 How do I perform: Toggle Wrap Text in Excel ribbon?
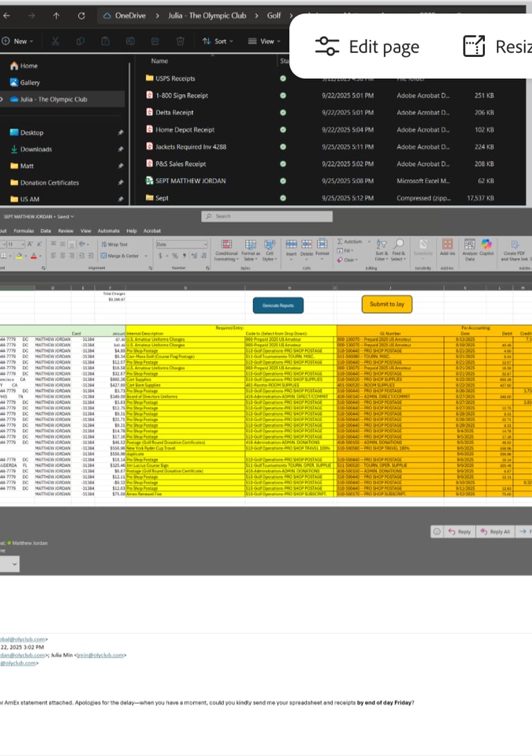click(x=114, y=245)
